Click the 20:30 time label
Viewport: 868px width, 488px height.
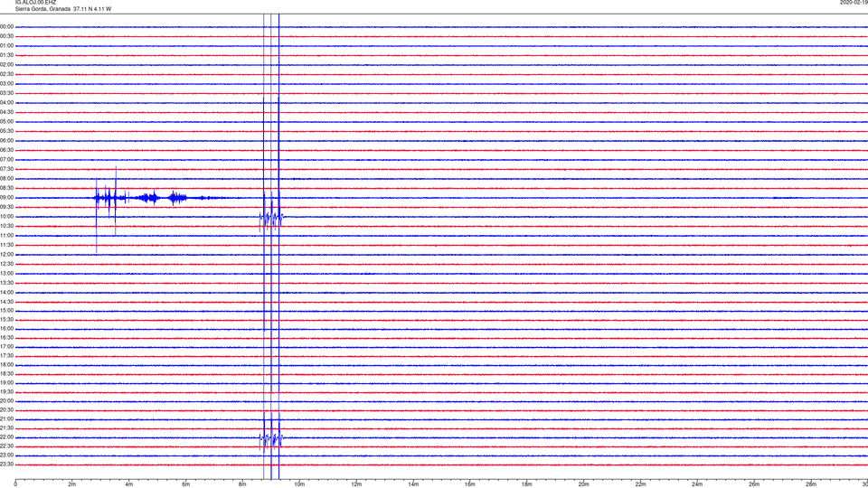[x=6, y=410]
